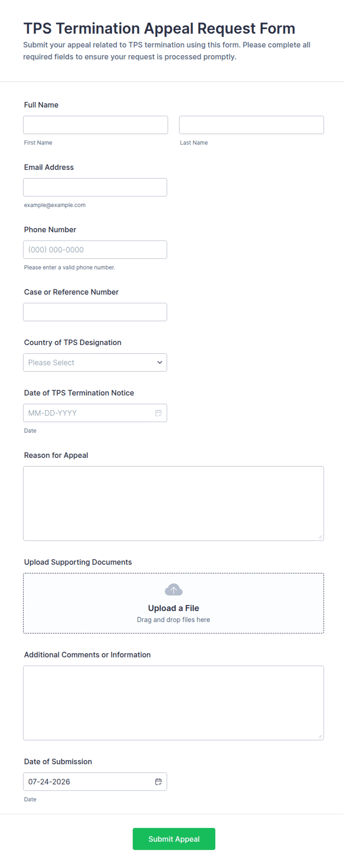This screenshot has width=344, height=868.
Task: Click the Drag and drop files here area
Action: coord(173,619)
